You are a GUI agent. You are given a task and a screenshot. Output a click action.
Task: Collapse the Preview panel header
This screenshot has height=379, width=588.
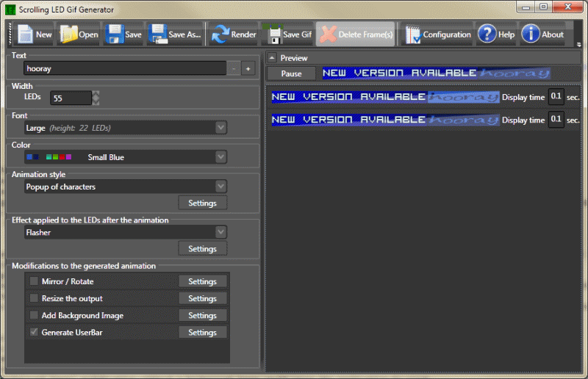[272, 58]
